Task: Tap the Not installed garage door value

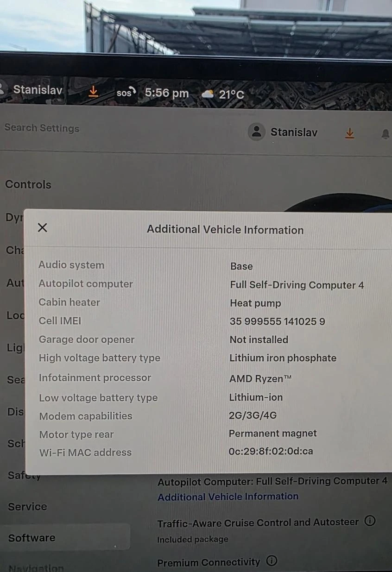Action: click(x=259, y=339)
